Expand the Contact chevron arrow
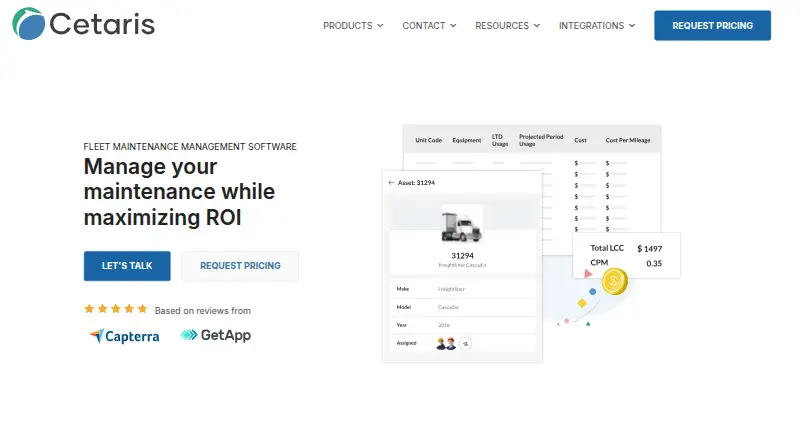This screenshot has width=800, height=440. [x=453, y=26]
